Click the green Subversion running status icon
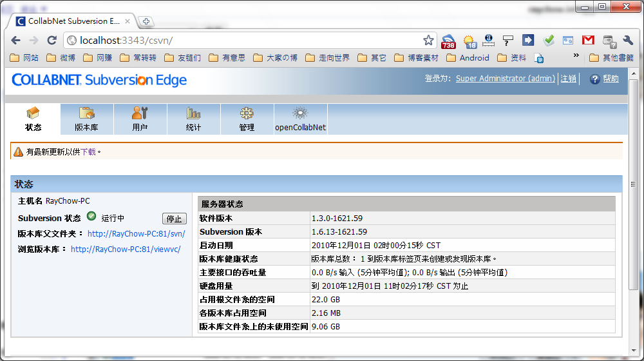 coord(91,216)
